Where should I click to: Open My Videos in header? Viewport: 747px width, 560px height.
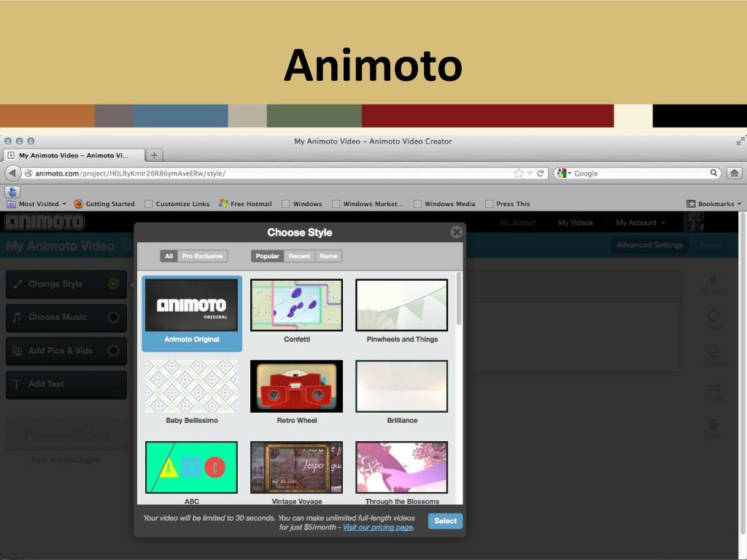(576, 222)
